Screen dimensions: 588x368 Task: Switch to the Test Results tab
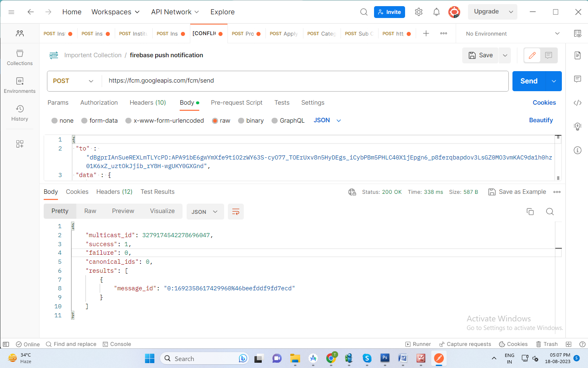point(157,192)
